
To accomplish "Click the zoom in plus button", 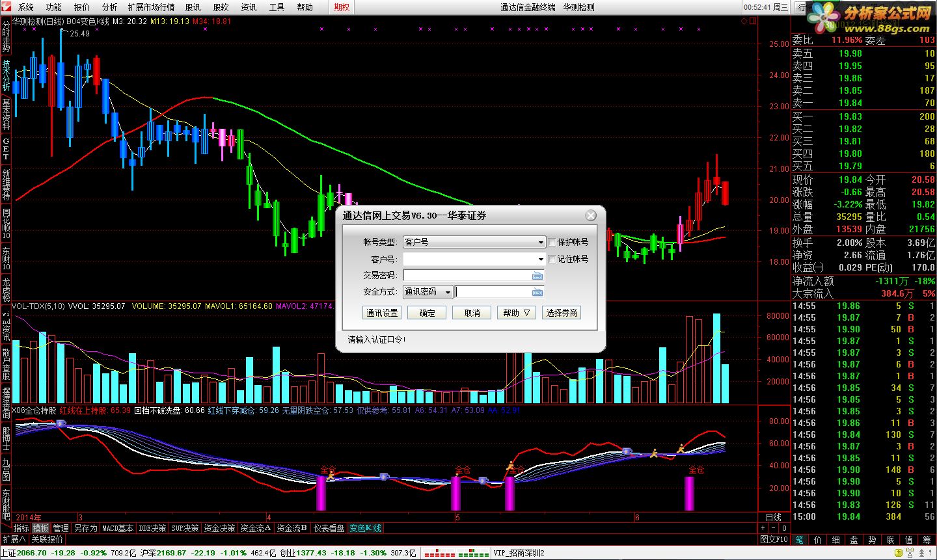I will (764, 528).
